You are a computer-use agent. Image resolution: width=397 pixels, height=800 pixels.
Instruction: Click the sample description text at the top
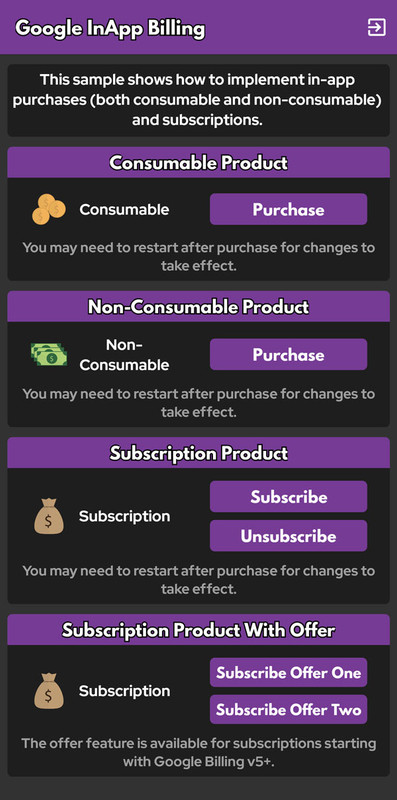coord(197,100)
